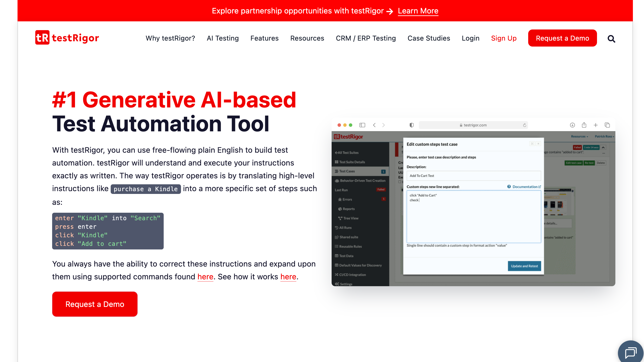Select Test Cases in app sidebar

pyautogui.click(x=360, y=171)
